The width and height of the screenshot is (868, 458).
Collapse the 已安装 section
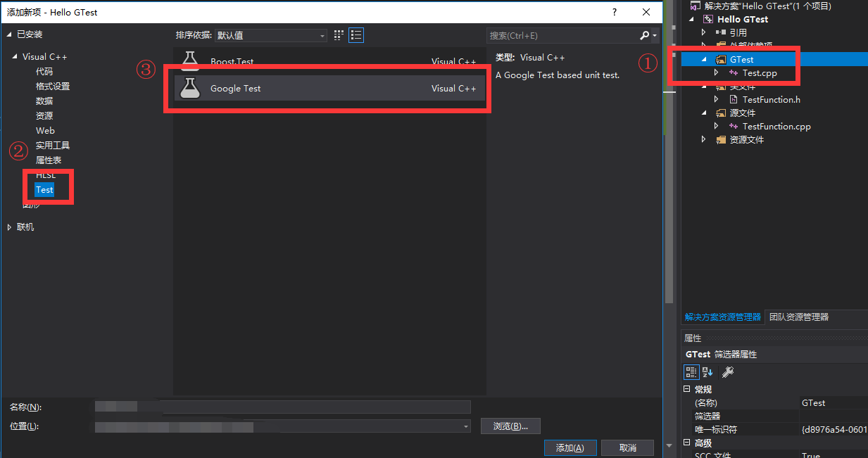[9, 34]
